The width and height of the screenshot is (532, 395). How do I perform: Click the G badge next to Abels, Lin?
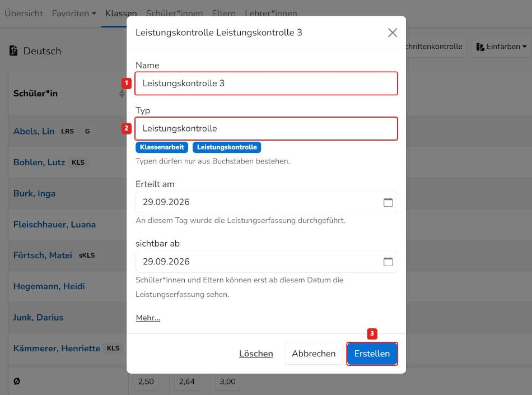87,131
